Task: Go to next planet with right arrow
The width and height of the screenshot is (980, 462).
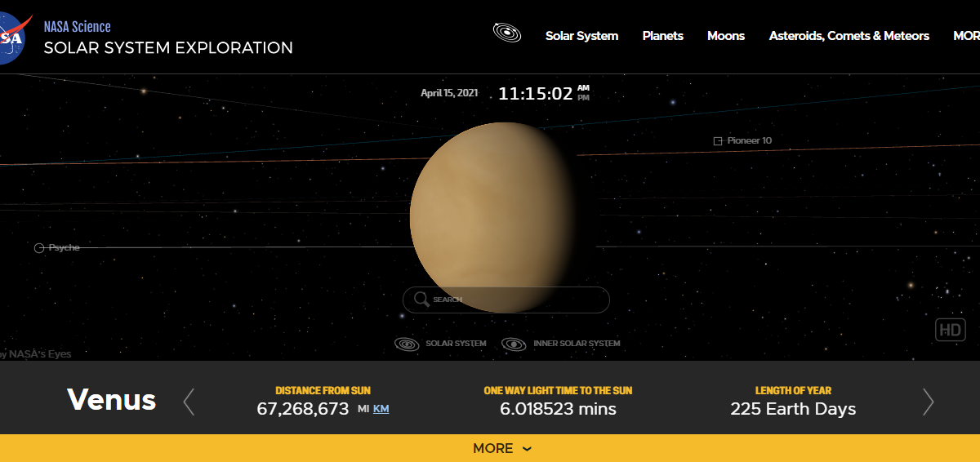Action: point(928,402)
